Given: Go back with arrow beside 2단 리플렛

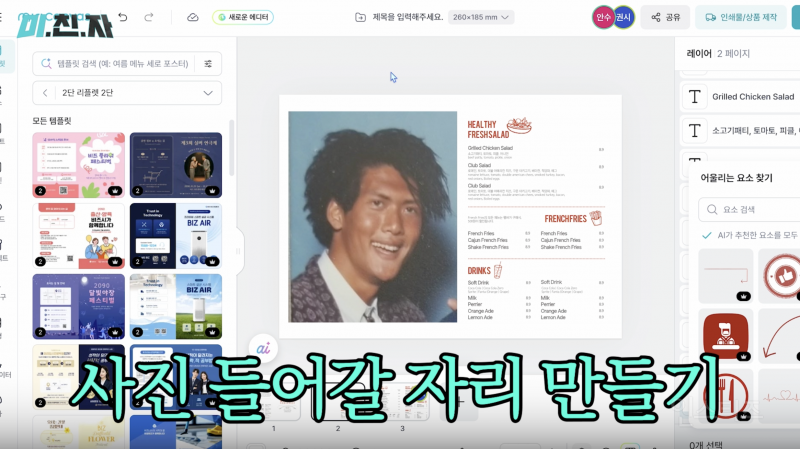Looking at the screenshot, I should (x=45, y=93).
